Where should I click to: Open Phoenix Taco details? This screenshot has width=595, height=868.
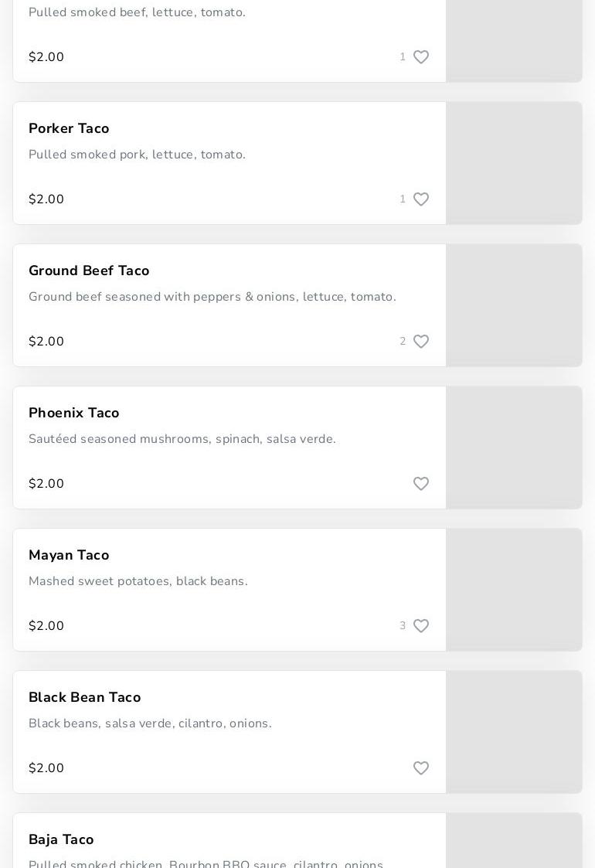tap(74, 413)
